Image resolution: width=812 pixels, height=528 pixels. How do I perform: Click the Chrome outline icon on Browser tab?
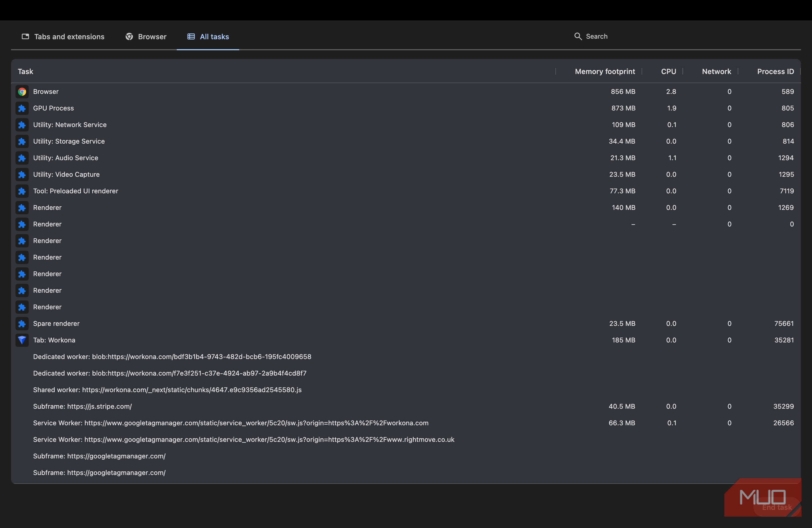(129, 36)
